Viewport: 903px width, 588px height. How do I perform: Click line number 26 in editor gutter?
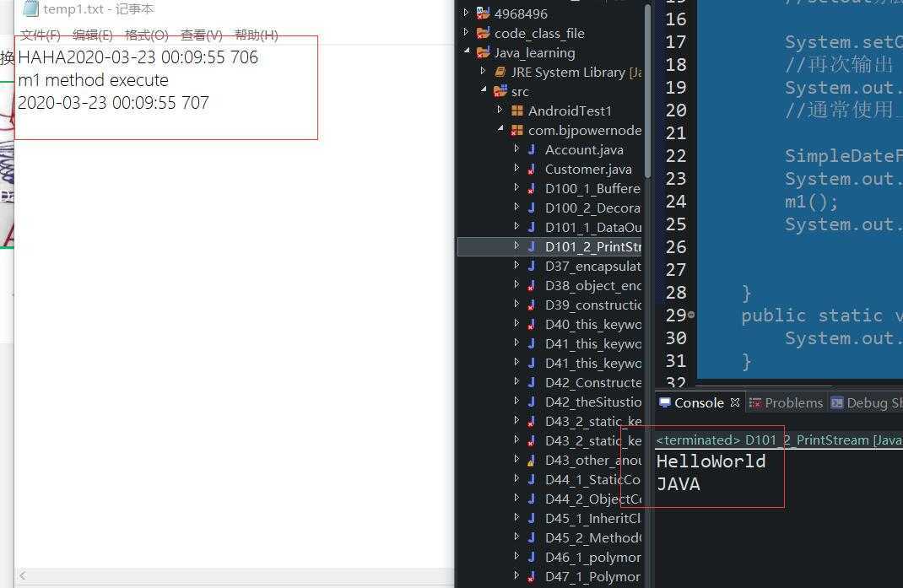[x=676, y=247]
